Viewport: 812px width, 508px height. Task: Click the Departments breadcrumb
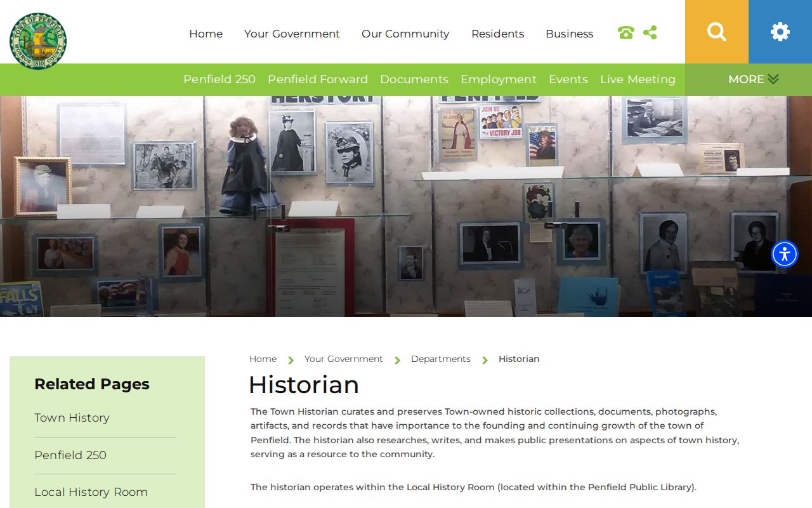(x=441, y=359)
